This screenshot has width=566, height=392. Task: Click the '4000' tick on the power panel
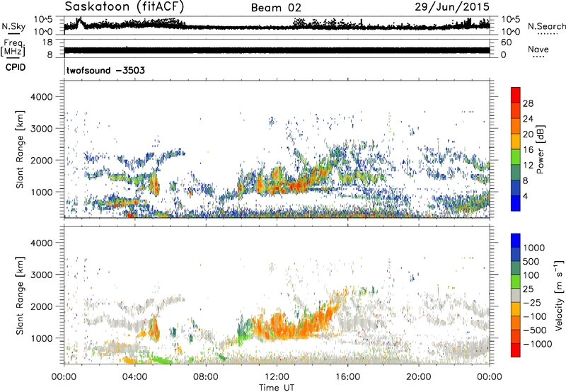pyautogui.click(x=41, y=97)
